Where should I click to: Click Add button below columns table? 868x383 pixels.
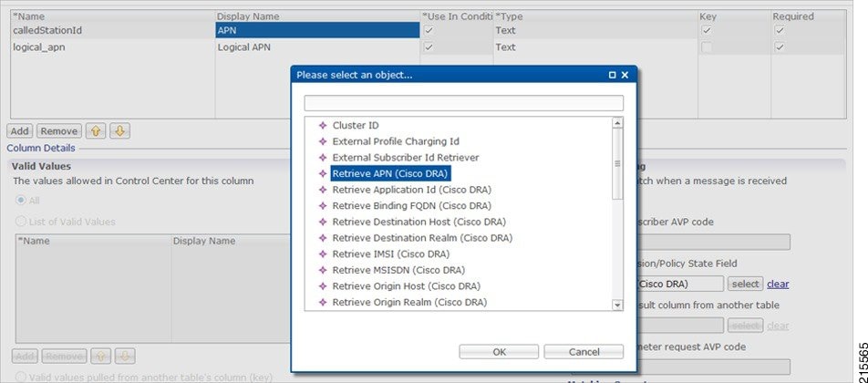pyautogui.click(x=19, y=131)
